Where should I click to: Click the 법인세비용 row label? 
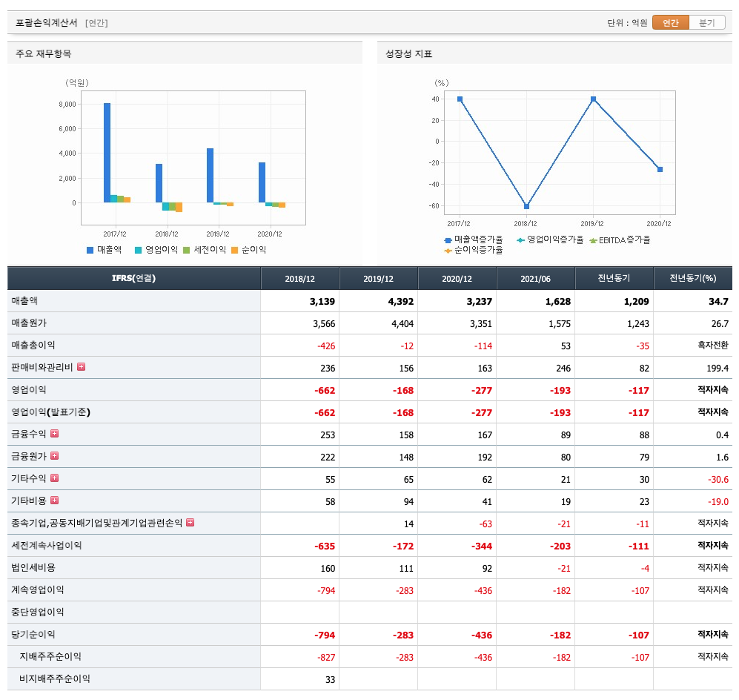[x=33, y=567]
